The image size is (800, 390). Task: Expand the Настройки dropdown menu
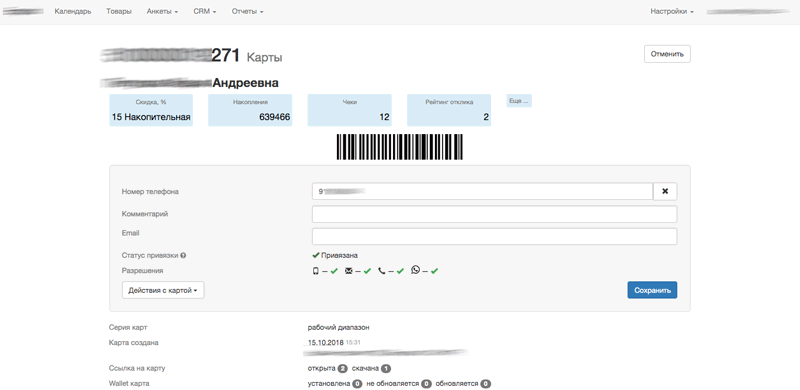coord(671,11)
